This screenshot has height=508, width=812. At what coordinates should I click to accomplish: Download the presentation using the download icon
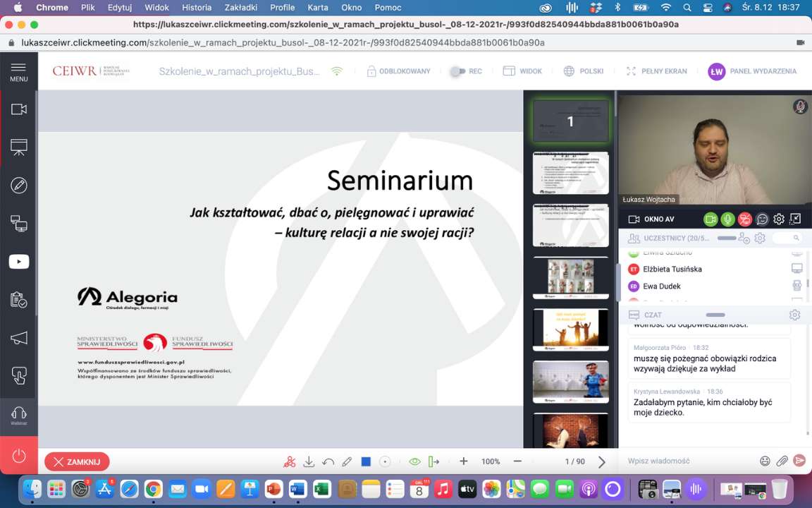pyautogui.click(x=309, y=461)
